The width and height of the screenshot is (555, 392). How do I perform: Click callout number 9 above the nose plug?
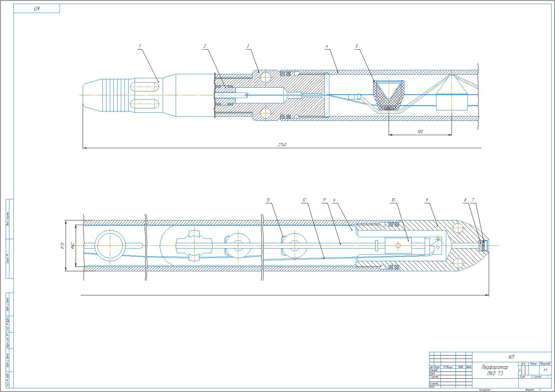(427, 200)
